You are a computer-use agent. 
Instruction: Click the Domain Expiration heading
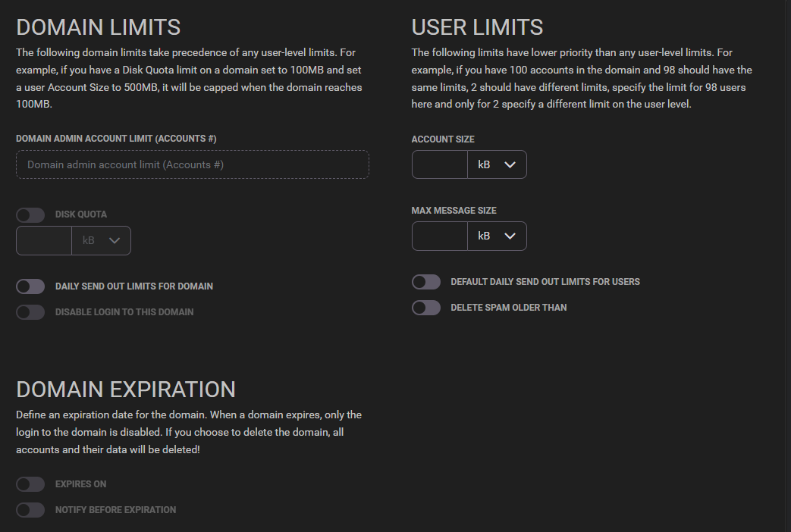coord(126,390)
